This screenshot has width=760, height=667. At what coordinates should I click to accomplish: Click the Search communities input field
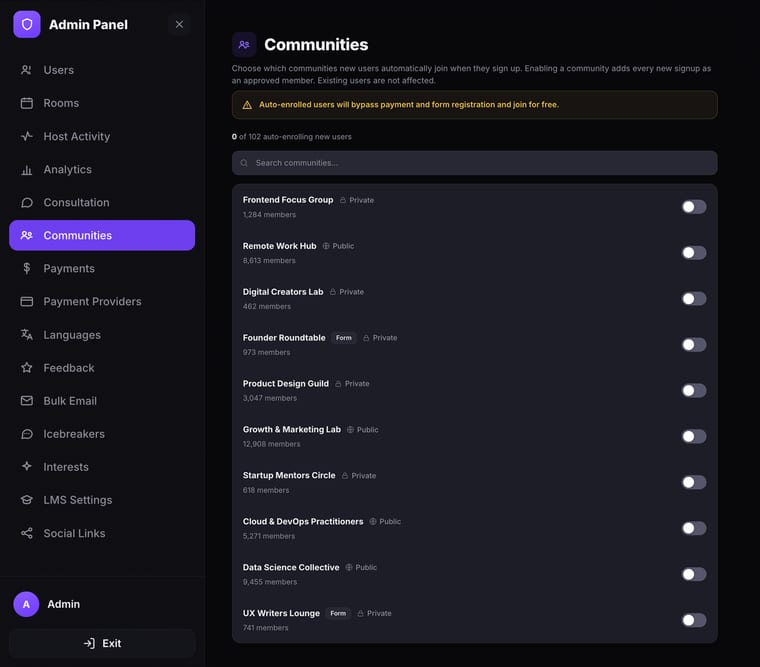[475, 163]
